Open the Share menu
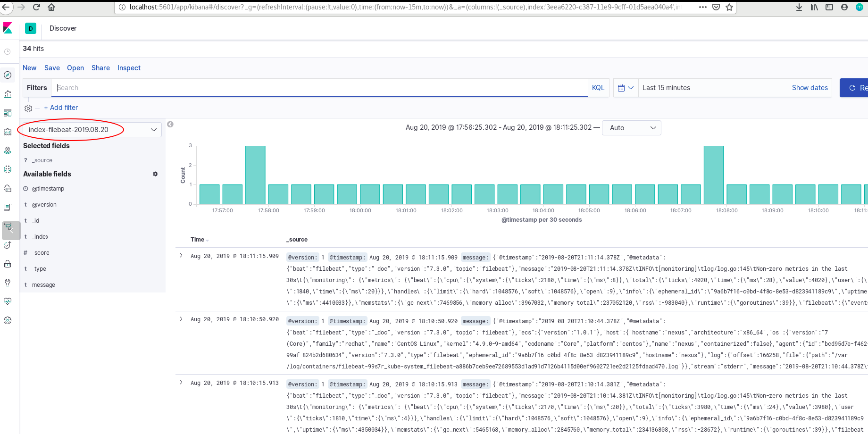 click(x=100, y=68)
